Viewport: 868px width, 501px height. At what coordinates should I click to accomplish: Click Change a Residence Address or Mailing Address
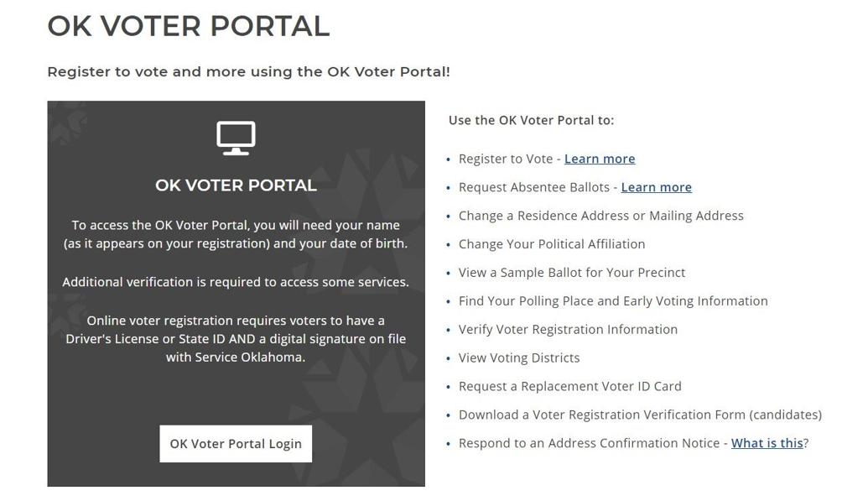(x=600, y=215)
